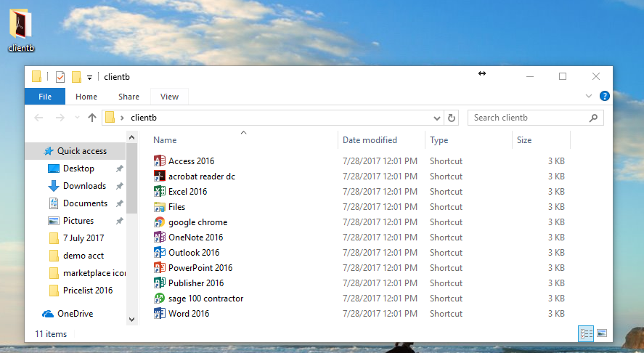Click the Back navigation arrow
The height and width of the screenshot is (353, 644).
(38, 118)
